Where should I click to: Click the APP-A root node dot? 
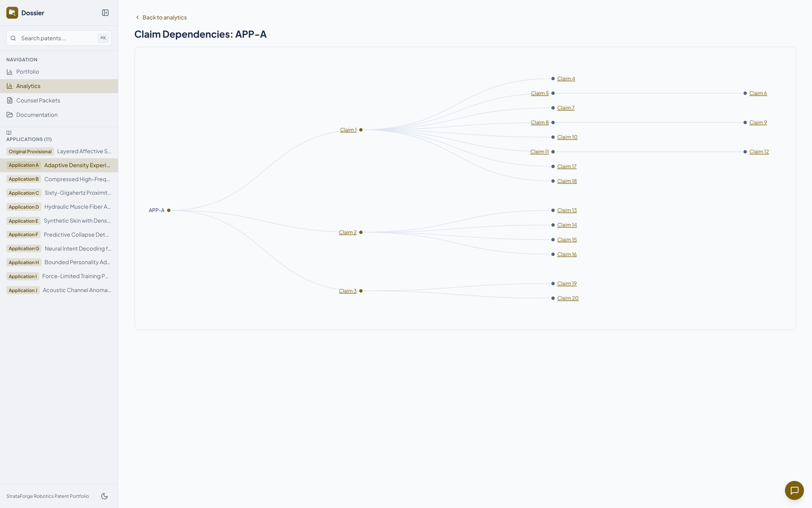(x=169, y=210)
